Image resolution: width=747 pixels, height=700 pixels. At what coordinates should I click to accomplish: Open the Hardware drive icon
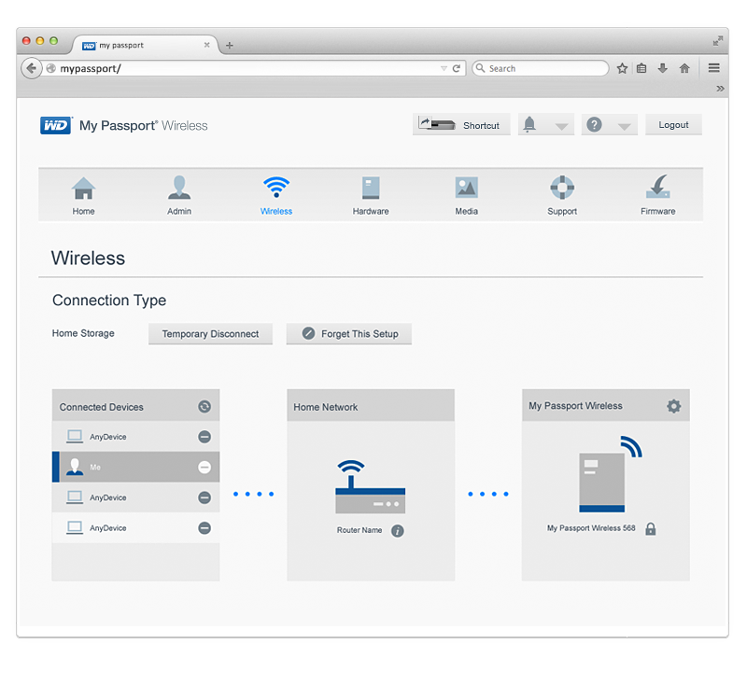[x=371, y=188]
